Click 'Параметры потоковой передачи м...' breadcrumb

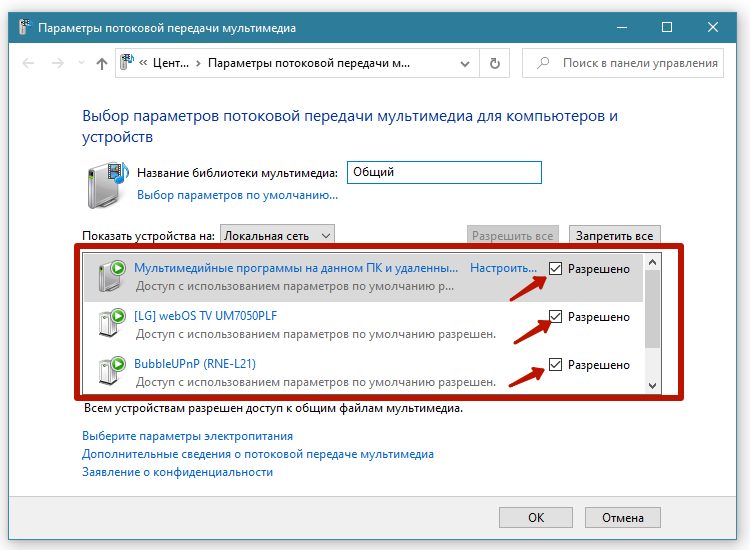[x=309, y=63]
